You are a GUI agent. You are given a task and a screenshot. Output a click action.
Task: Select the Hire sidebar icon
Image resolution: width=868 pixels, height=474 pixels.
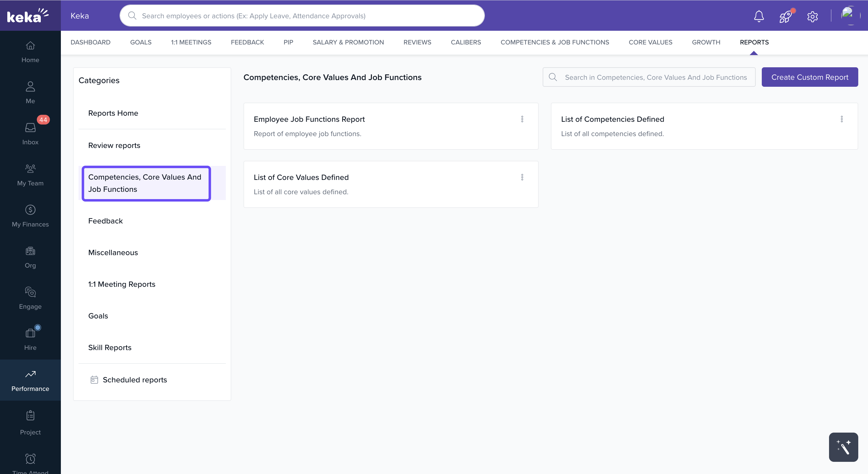tap(30, 339)
